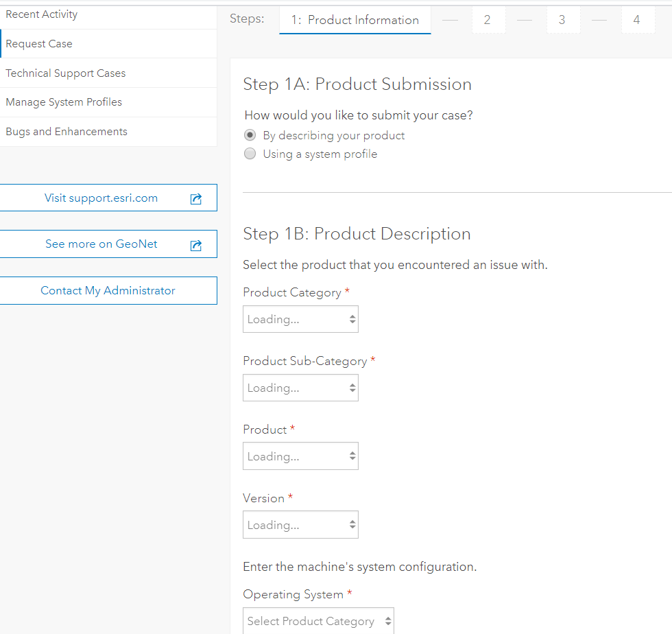Open the Product Category dropdown

point(300,319)
